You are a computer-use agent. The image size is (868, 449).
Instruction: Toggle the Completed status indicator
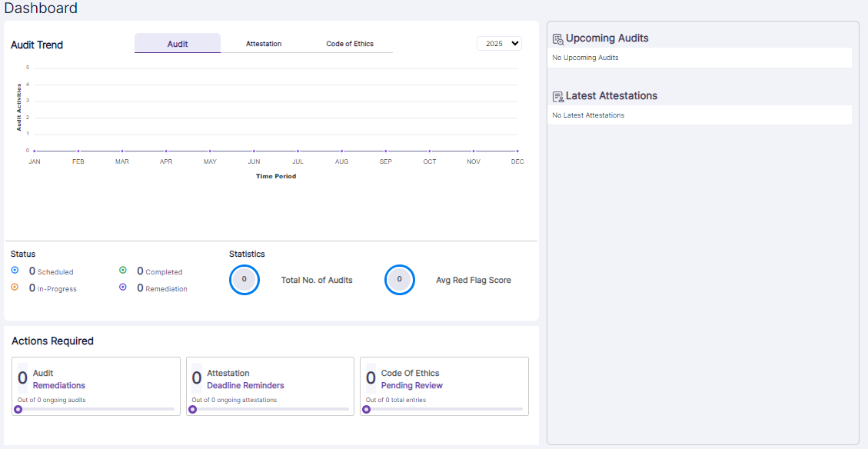[x=123, y=270]
